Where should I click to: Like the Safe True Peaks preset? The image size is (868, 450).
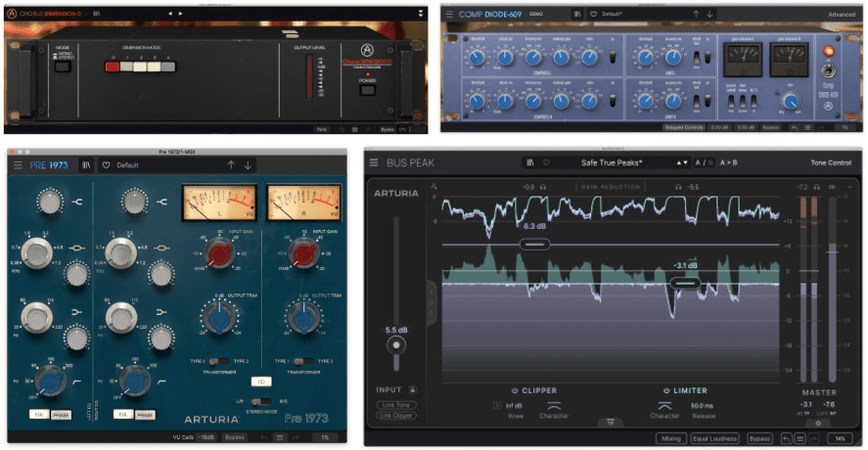point(546,162)
